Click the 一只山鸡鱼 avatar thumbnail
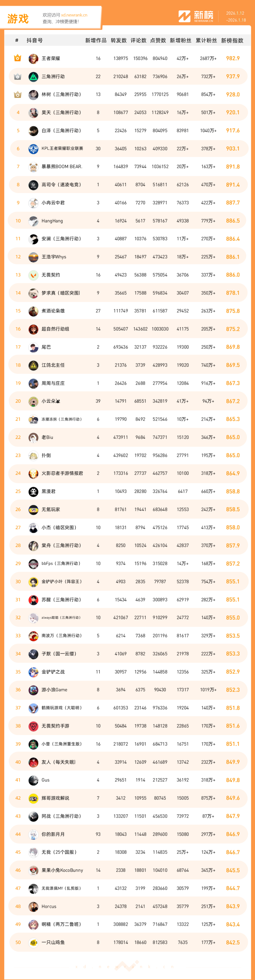The image size is (255, 980). [33, 942]
